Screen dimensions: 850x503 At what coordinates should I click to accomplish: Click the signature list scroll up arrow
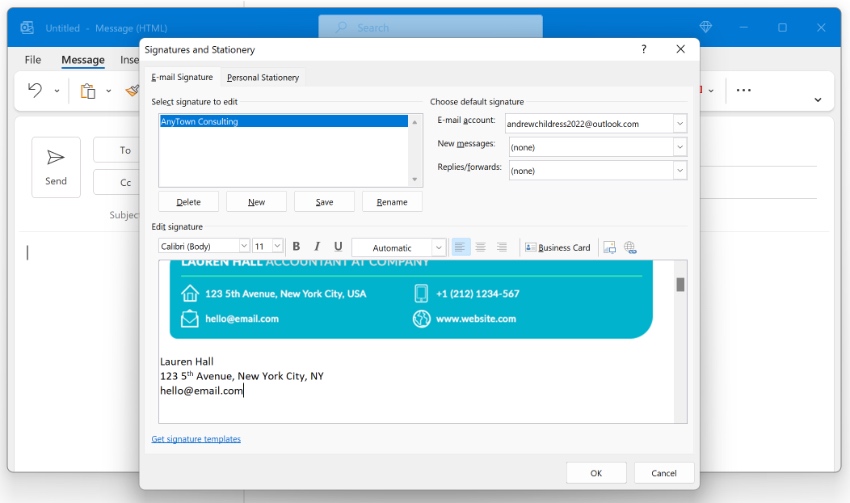[415, 122]
